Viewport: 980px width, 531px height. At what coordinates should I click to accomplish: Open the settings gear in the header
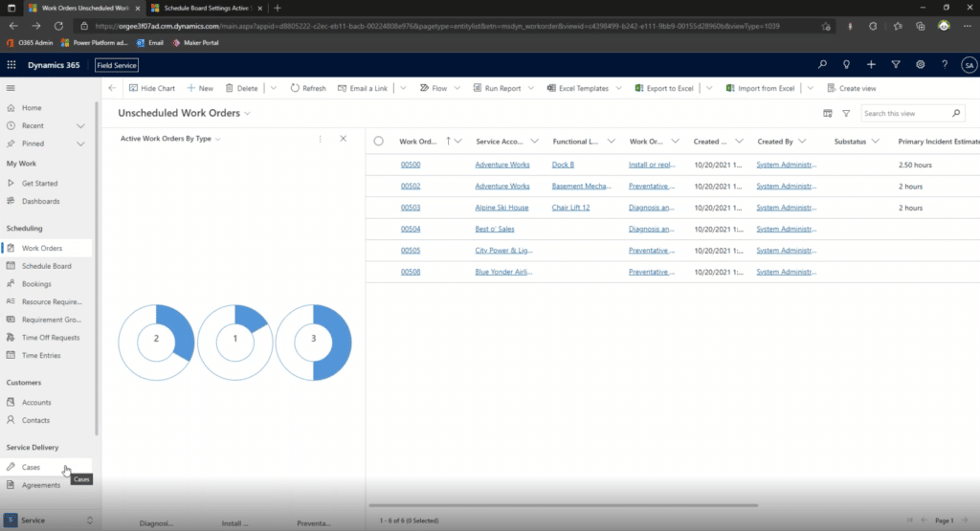[x=921, y=65]
